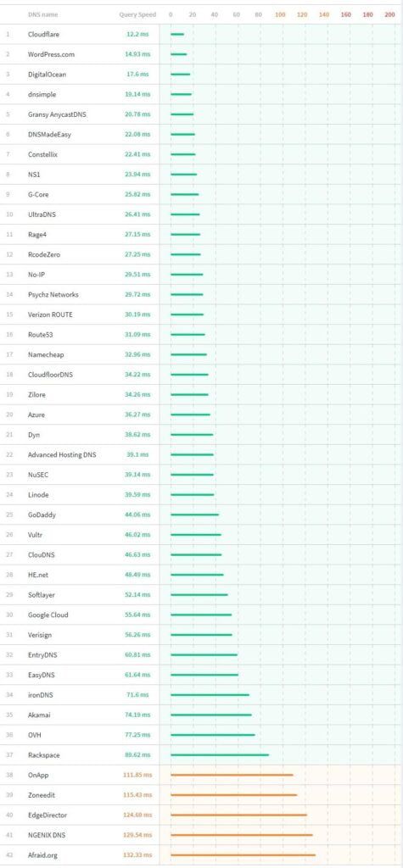Click the Azure query speed value
Image resolution: width=403 pixels, height=868 pixels.
(137, 415)
